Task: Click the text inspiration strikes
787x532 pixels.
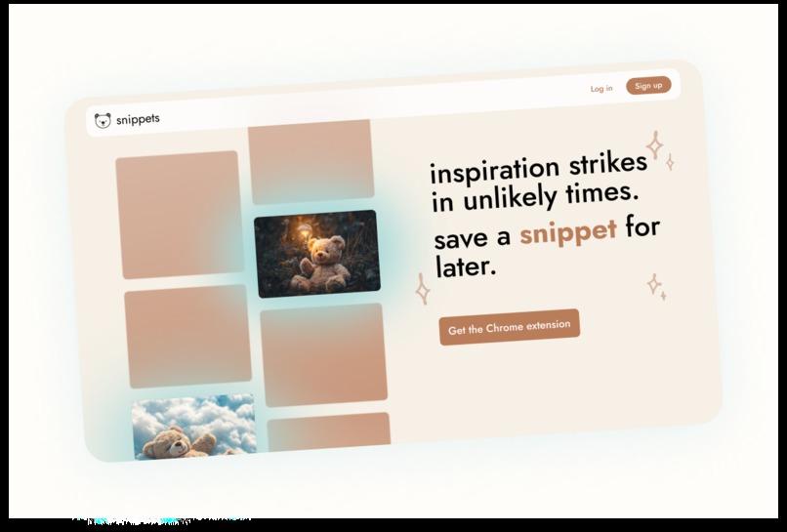Action: (x=539, y=168)
